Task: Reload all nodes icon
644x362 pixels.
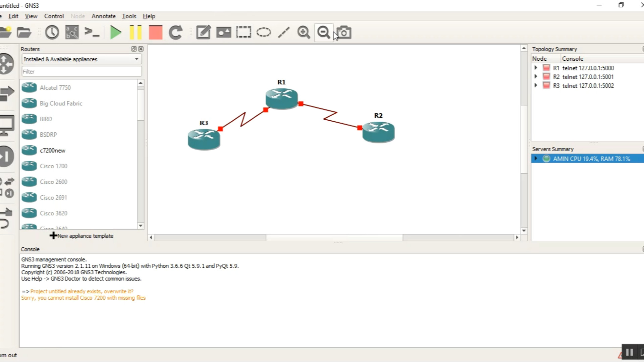Action: pos(175,33)
